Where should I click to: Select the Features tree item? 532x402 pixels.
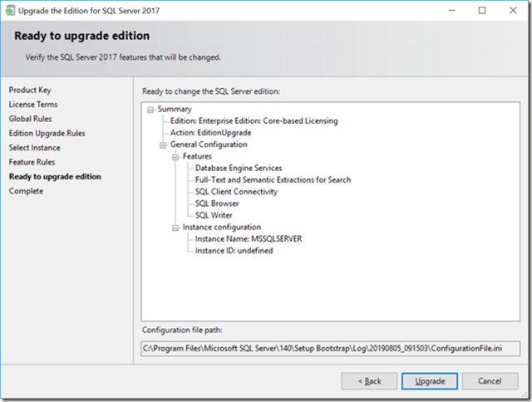[197, 156]
